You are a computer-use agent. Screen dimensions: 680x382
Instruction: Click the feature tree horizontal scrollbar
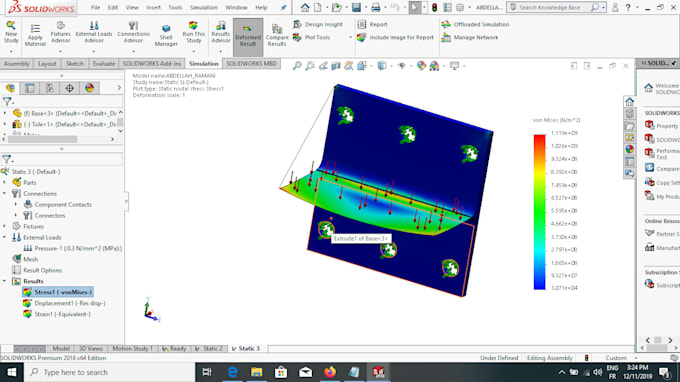coord(42,140)
